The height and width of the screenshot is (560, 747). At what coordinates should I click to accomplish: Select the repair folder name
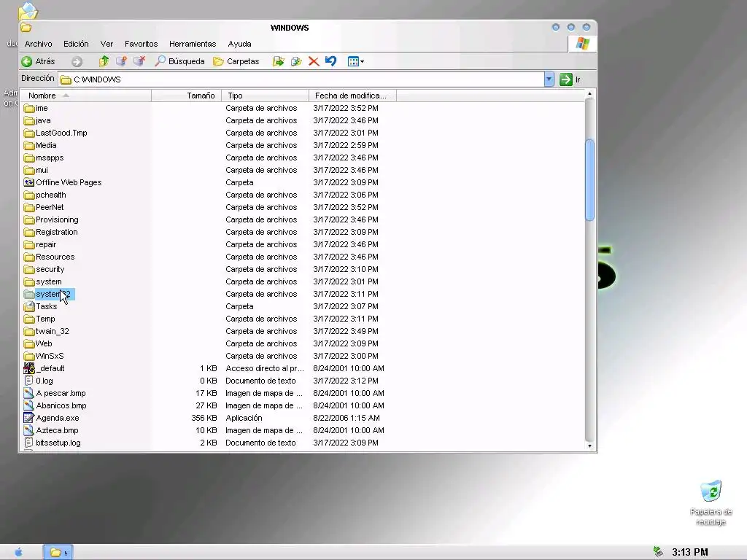tap(46, 244)
